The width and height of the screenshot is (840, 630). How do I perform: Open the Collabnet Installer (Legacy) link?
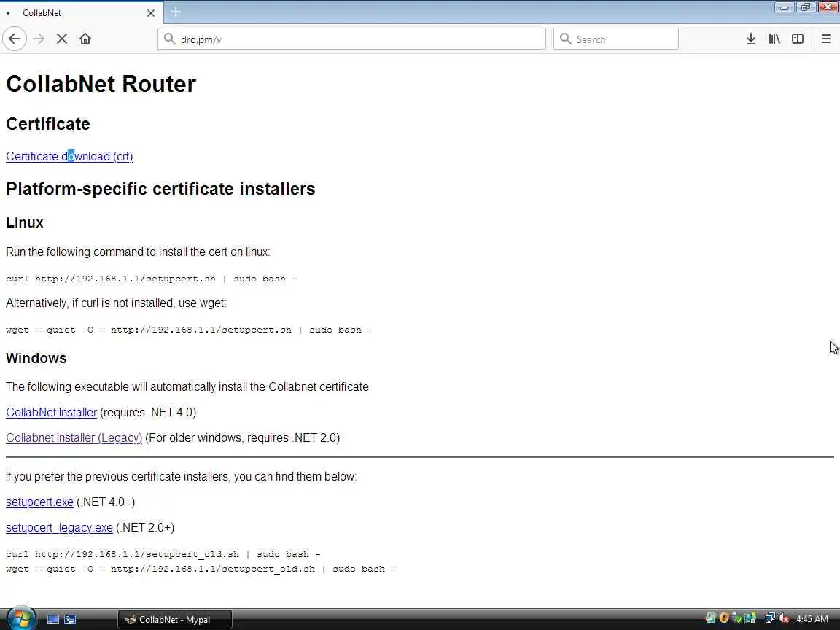tap(74, 438)
